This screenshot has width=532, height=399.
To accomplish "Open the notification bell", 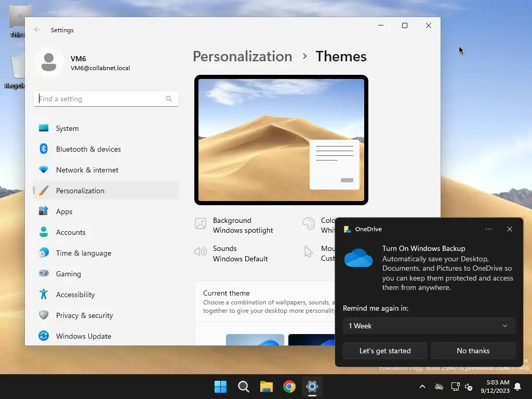I will click(x=518, y=387).
